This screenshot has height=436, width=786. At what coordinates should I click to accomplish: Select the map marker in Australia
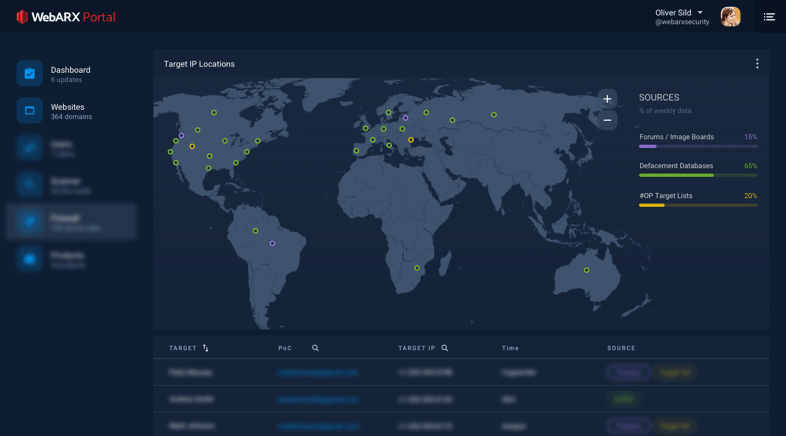[x=586, y=270]
